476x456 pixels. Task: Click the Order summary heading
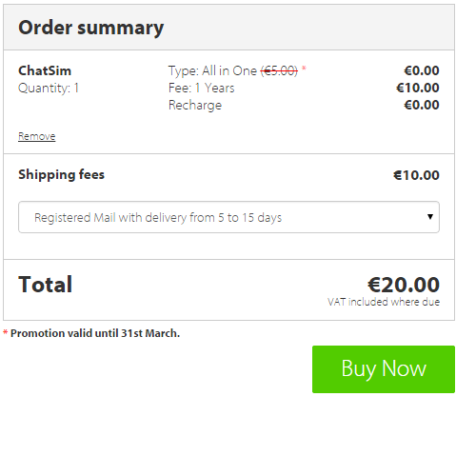click(x=91, y=28)
